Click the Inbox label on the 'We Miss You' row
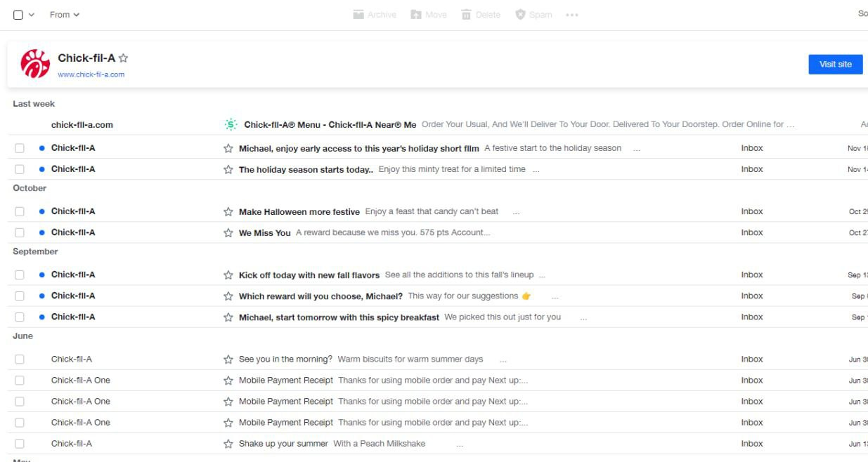The image size is (868, 462). 752,232
